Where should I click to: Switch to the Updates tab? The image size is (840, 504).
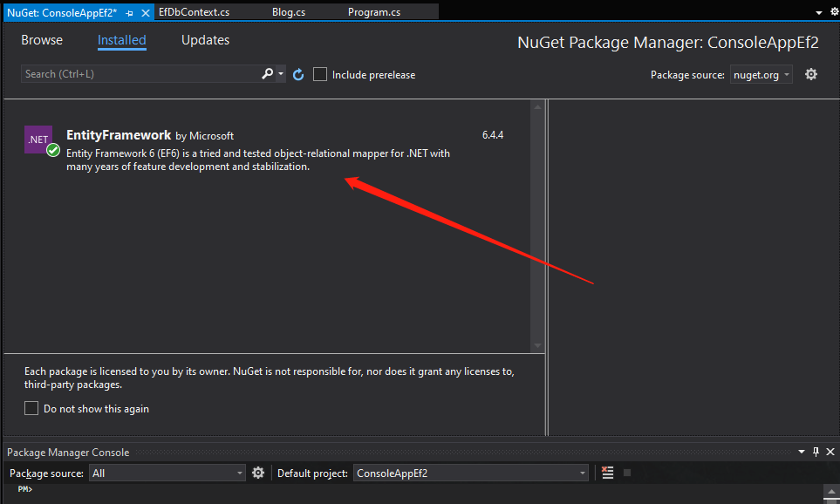[x=205, y=40]
